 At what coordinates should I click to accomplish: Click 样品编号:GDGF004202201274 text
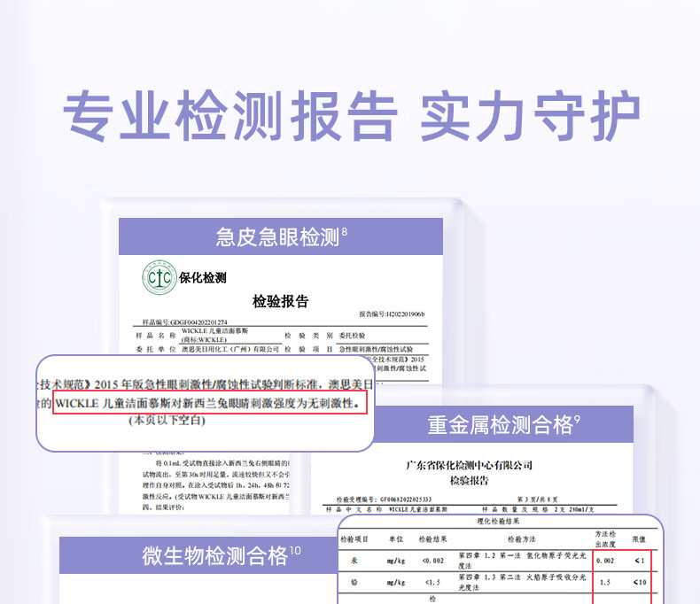[185, 322]
